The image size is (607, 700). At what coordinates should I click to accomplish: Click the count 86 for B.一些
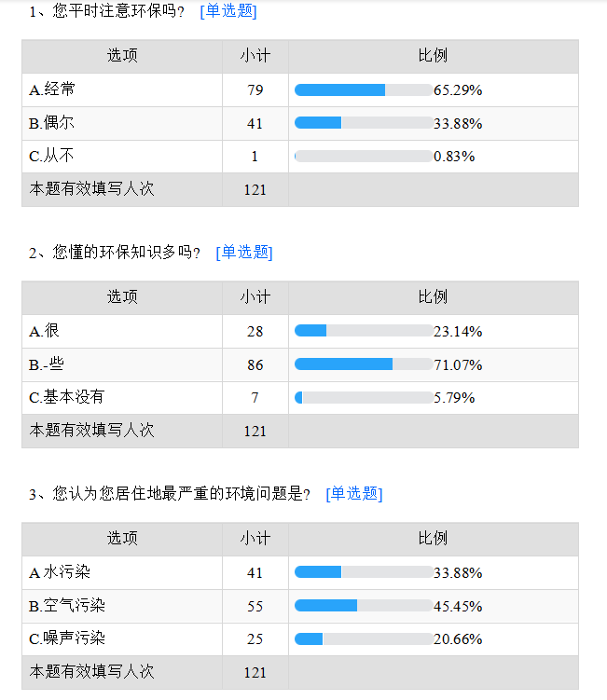pyautogui.click(x=255, y=364)
